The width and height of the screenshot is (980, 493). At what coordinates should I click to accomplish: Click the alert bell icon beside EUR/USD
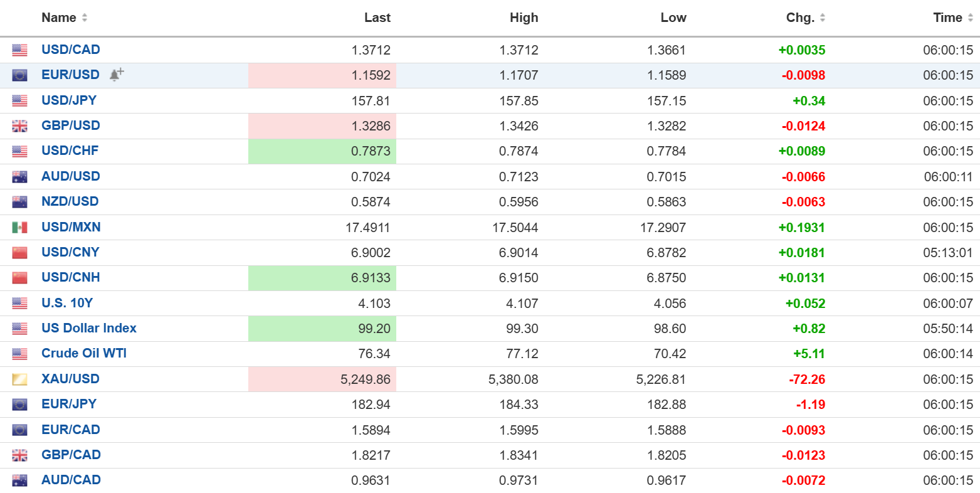(x=116, y=75)
